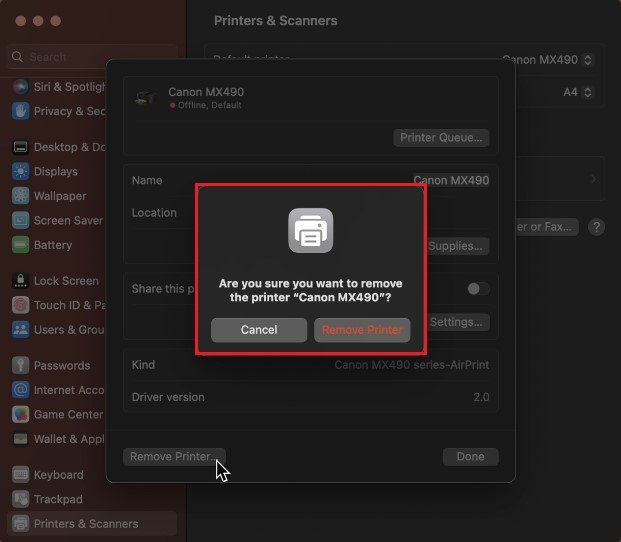Open the Trackpad sidebar icon
The image size is (621, 542).
21,499
